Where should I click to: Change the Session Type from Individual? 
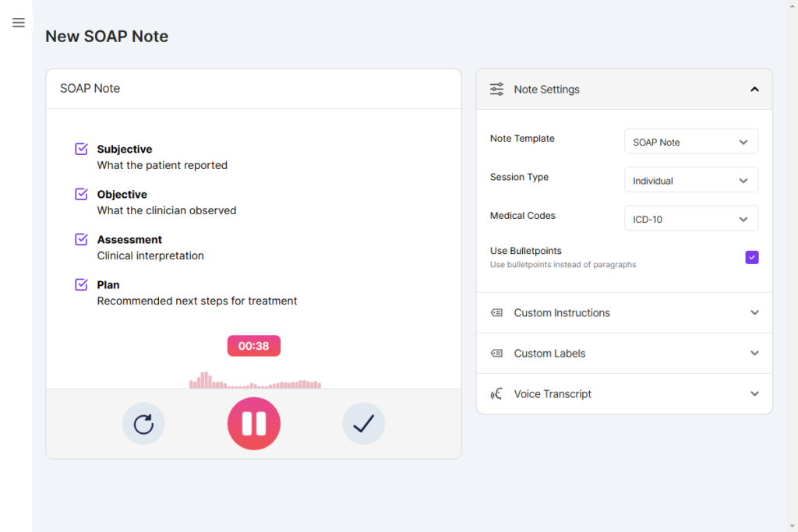(690, 179)
